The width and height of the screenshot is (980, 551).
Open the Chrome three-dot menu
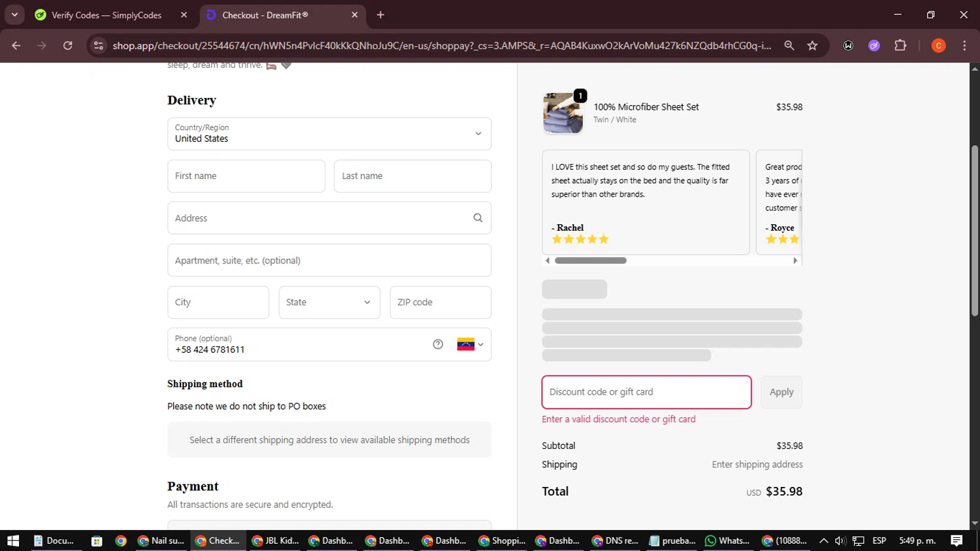point(964,46)
